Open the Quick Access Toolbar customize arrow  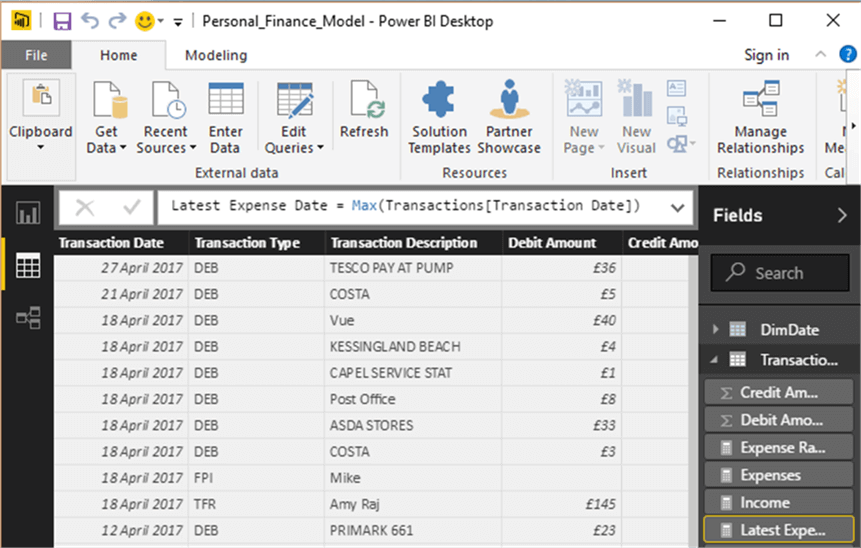[x=178, y=22]
